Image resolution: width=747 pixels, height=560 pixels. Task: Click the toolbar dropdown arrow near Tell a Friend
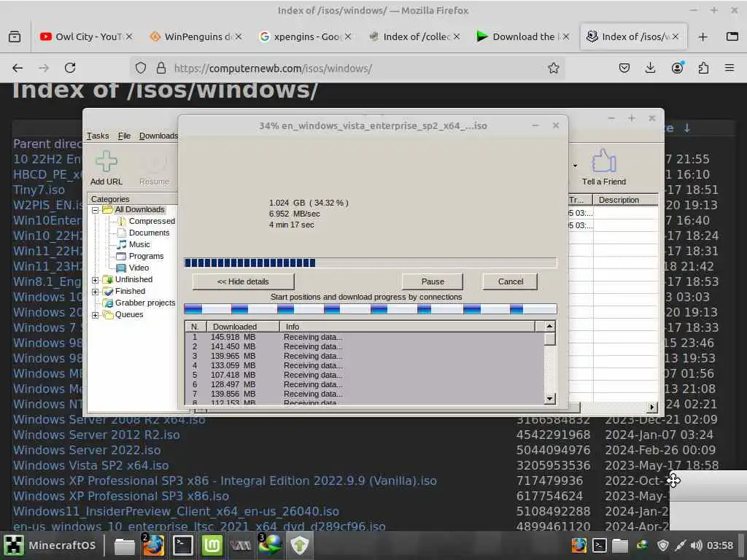pyautogui.click(x=575, y=166)
